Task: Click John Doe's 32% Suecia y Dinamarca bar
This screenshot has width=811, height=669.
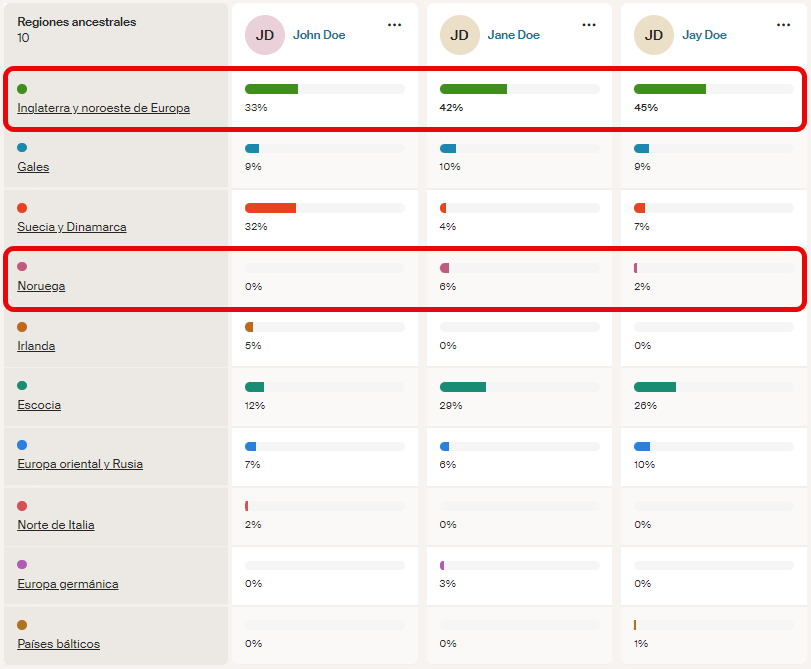Action: [x=271, y=208]
